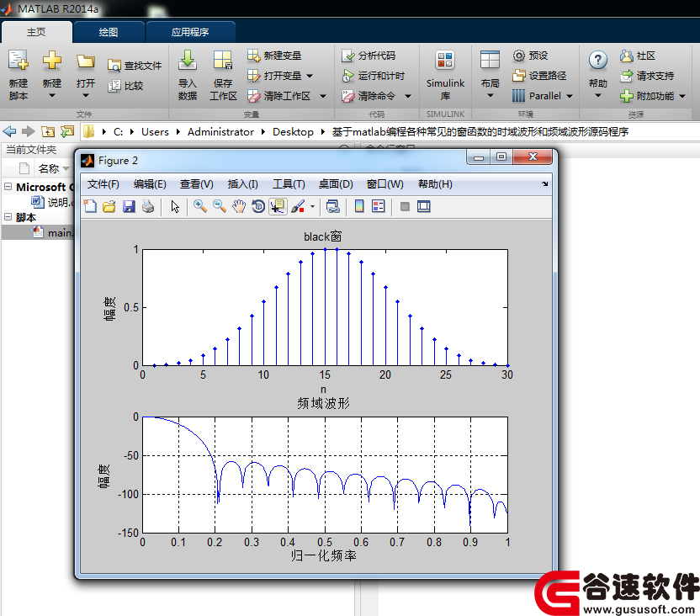The height and width of the screenshot is (616, 700).
Task: Click Administrator in the path breadcrumb
Action: point(220,131)
